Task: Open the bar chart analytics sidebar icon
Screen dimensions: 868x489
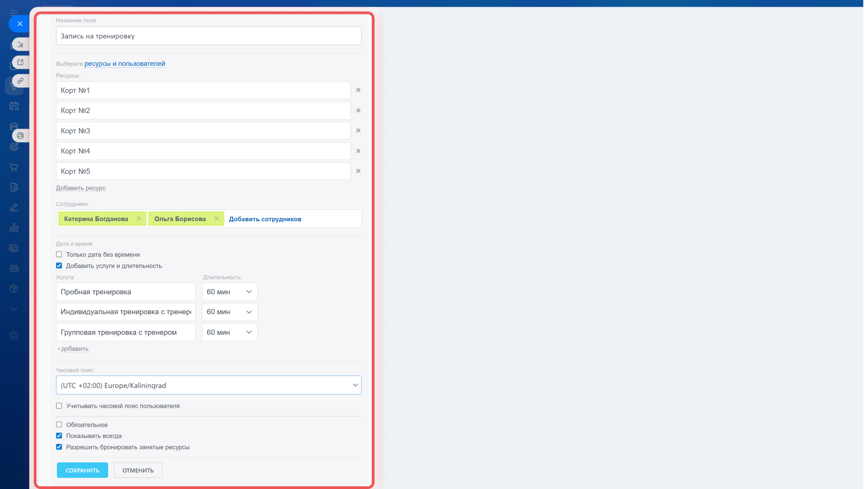Action: coord(14,227)
